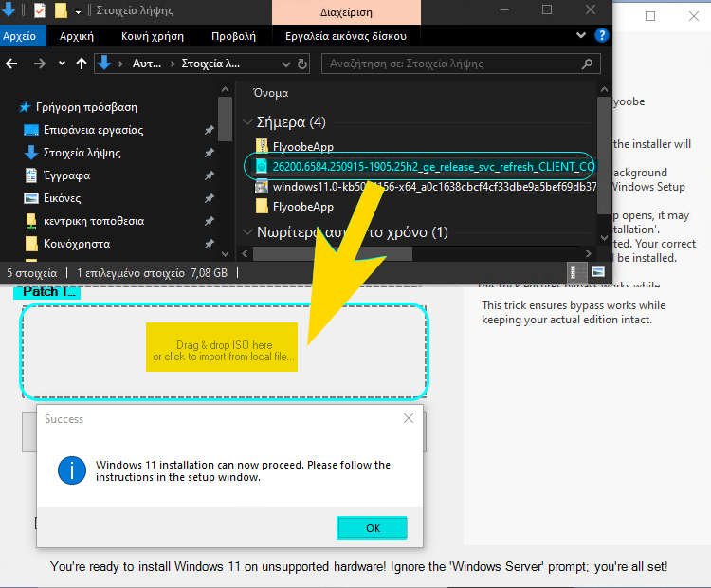Open the Κοινή χρήση ribbon tab
This screenshot has height=588, width=711.
[x=153, y=36]
